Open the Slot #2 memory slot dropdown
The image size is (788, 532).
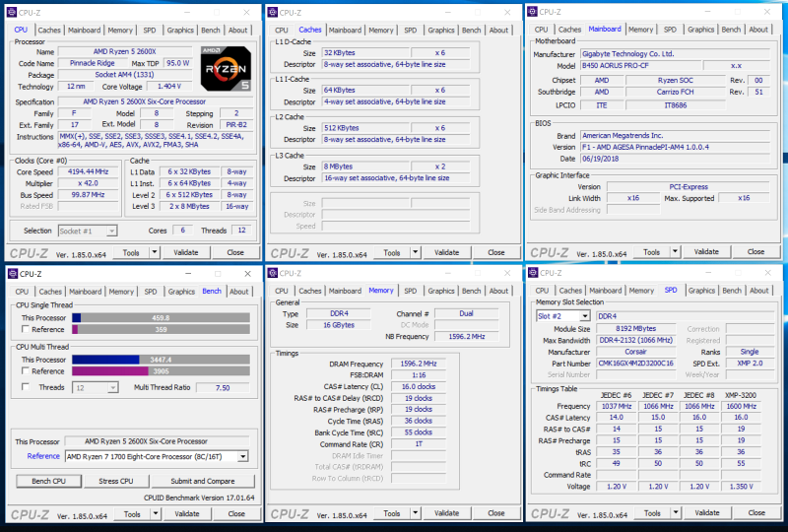click(x=585, y=316)
